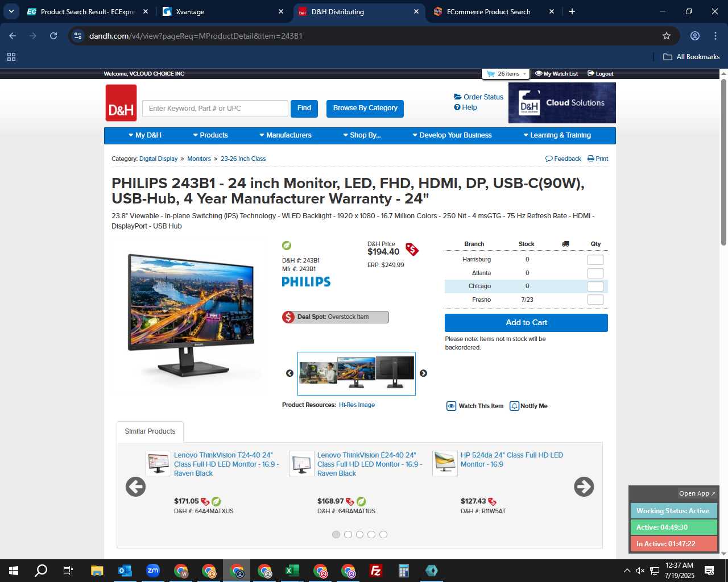The height and width of the screenshot is (582, 728).
Task: Open Outlook from the taskbar
Action: tap(125, 571)
